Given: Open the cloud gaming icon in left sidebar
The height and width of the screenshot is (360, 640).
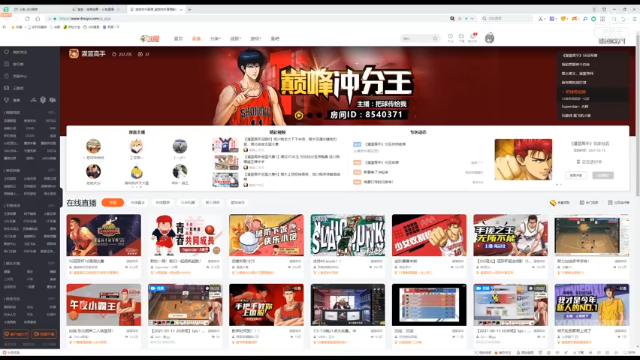Looking at the screenshot, I should (x=7, y=88).
